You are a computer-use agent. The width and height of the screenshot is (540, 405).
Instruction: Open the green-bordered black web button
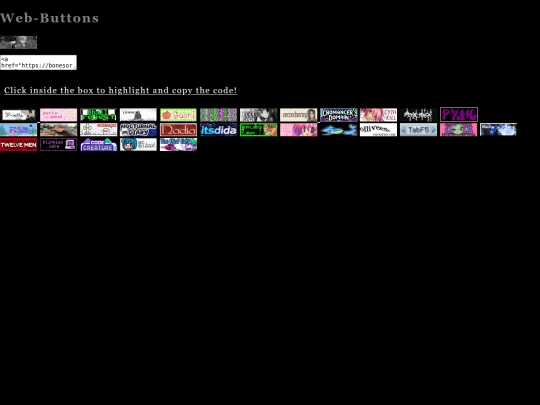(x=258, y=130)
